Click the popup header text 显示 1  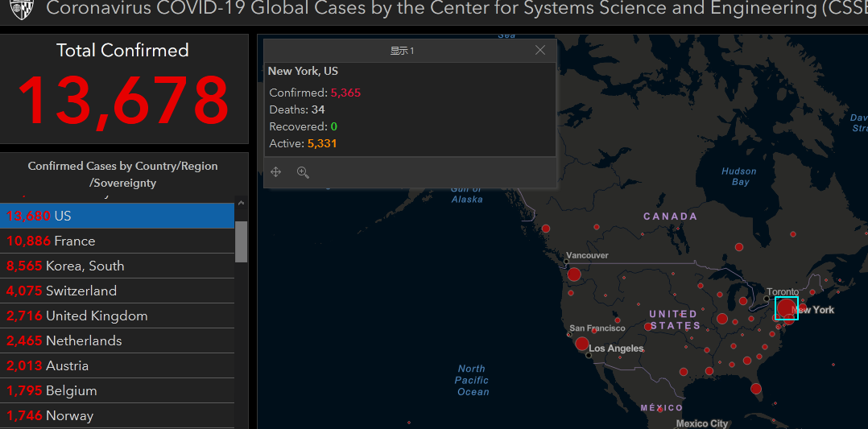click(x=403, y=51)
